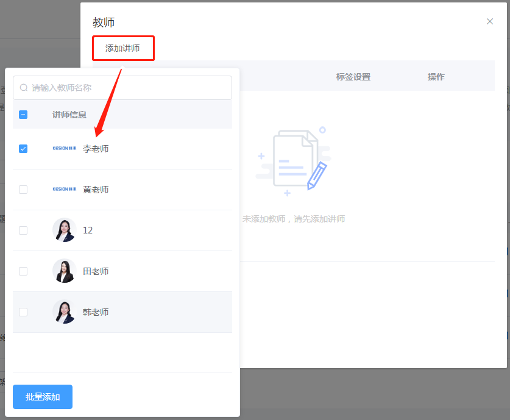This screenshot has height=420, width=510.
Task: Uncheck the checkbox beside 李老师
Action: coord(23,148)
